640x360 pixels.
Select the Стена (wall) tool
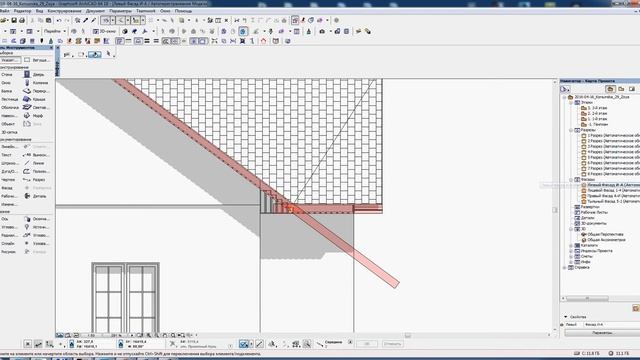pyautogui.click(x=7, y=75)
